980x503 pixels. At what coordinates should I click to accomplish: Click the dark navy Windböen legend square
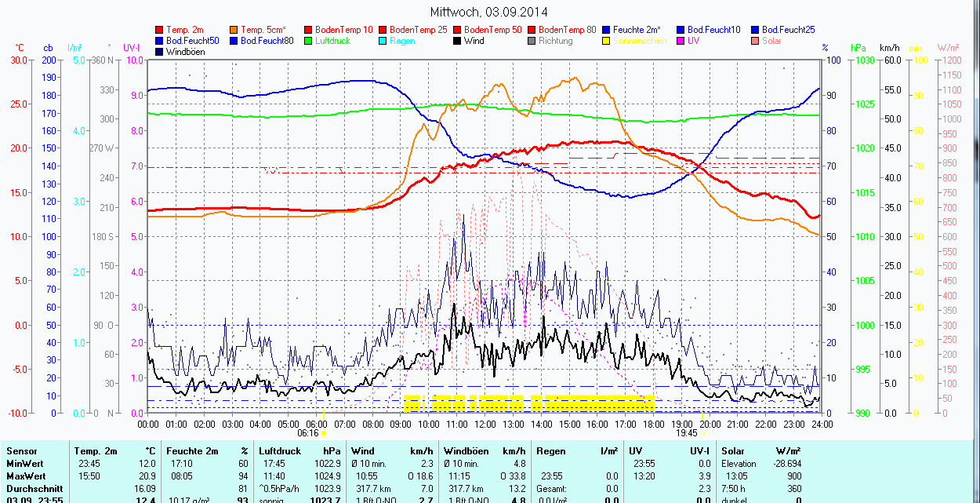click(160, 52)
